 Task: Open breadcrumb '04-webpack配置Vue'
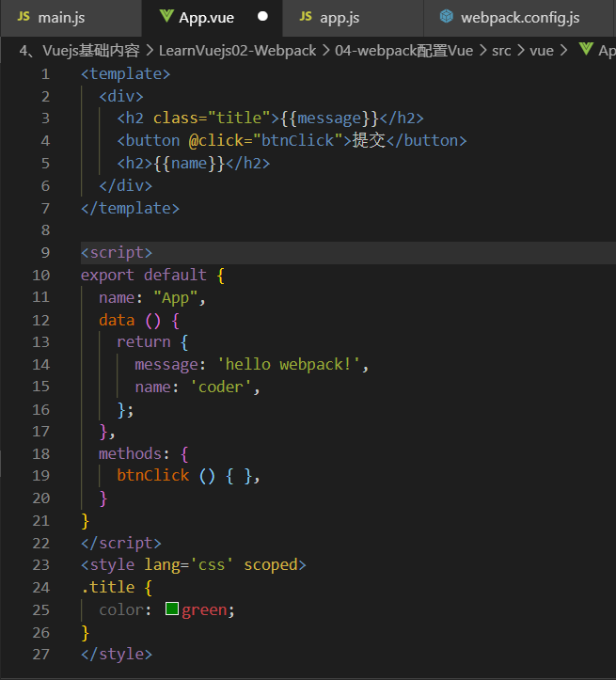pyautogui.click(x=404, y=51)
